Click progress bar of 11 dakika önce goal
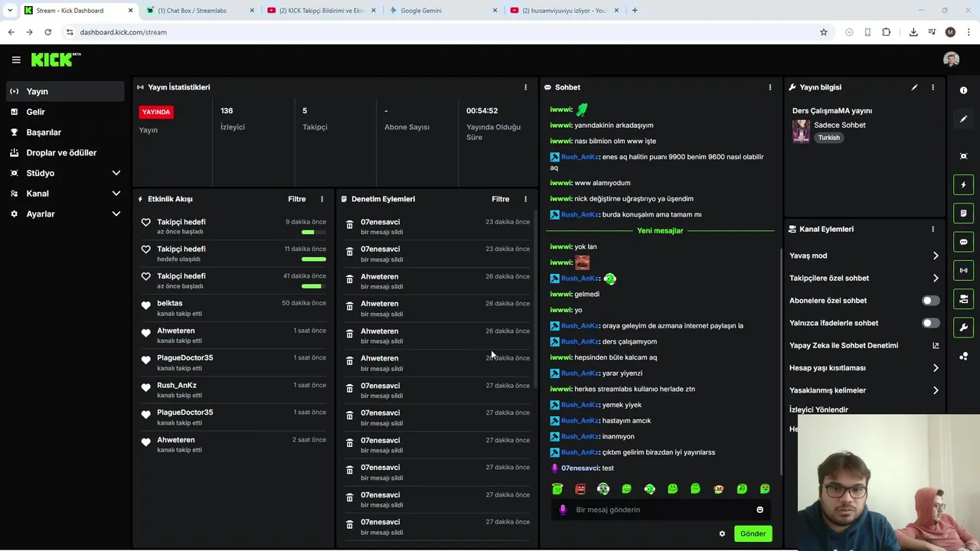This screenshot has width=980, height=551. pos(313,259)
